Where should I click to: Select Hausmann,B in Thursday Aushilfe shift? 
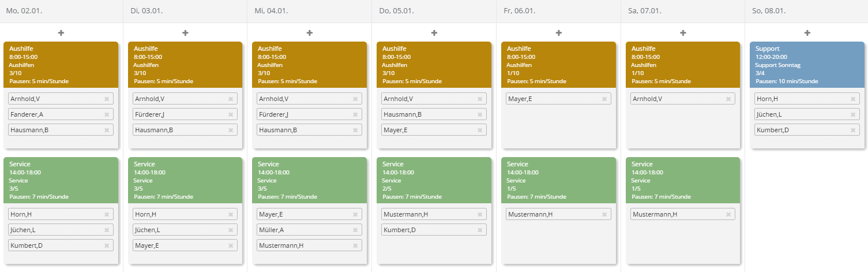coord(434,114)
